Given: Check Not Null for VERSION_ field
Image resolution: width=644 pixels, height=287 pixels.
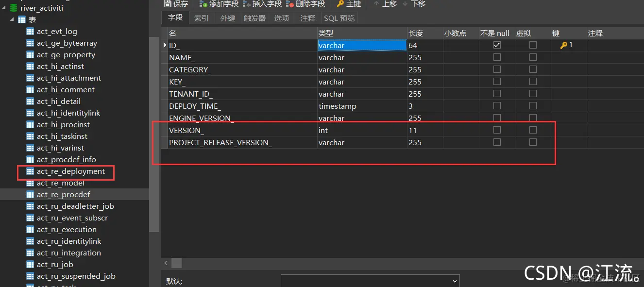Looking at the screenshot, I should tap(497, 130).
